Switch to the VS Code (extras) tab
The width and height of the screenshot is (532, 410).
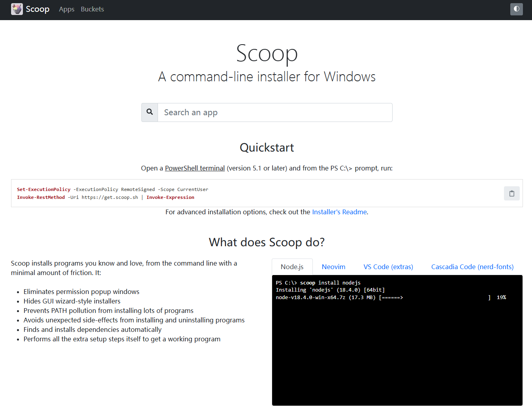click(x=388, y=267)
